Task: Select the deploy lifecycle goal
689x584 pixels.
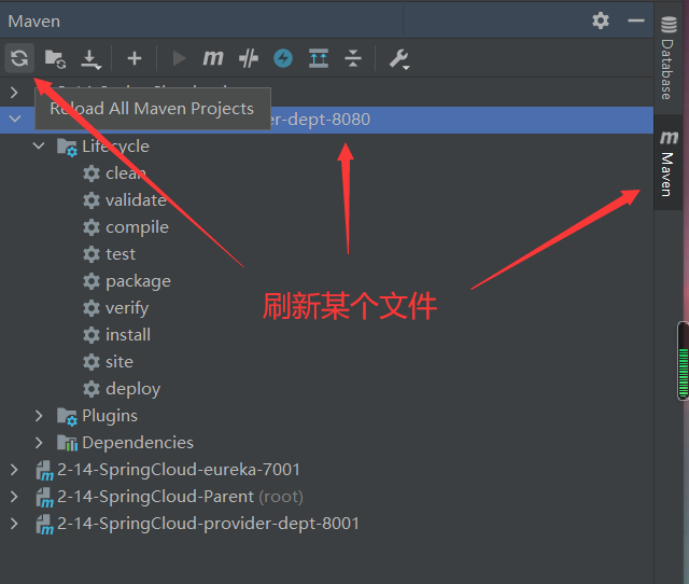Action: 133,389
